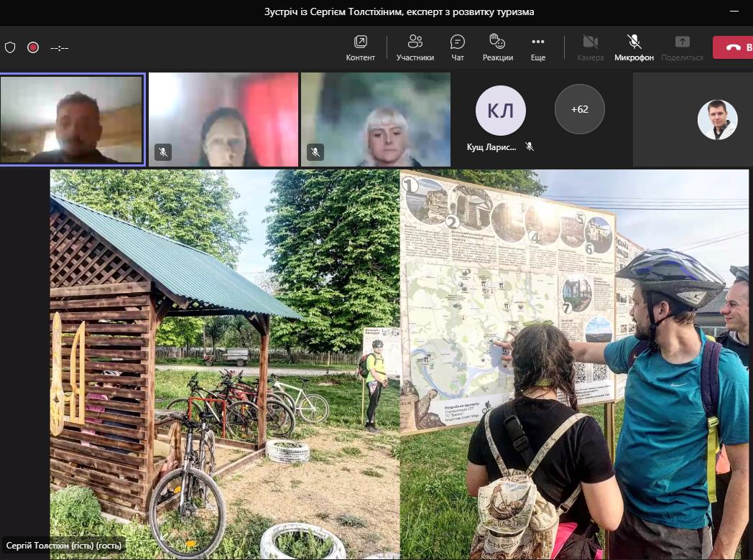
Task: Click the red recording indicator icon
Action: click(x=33, y=47)
